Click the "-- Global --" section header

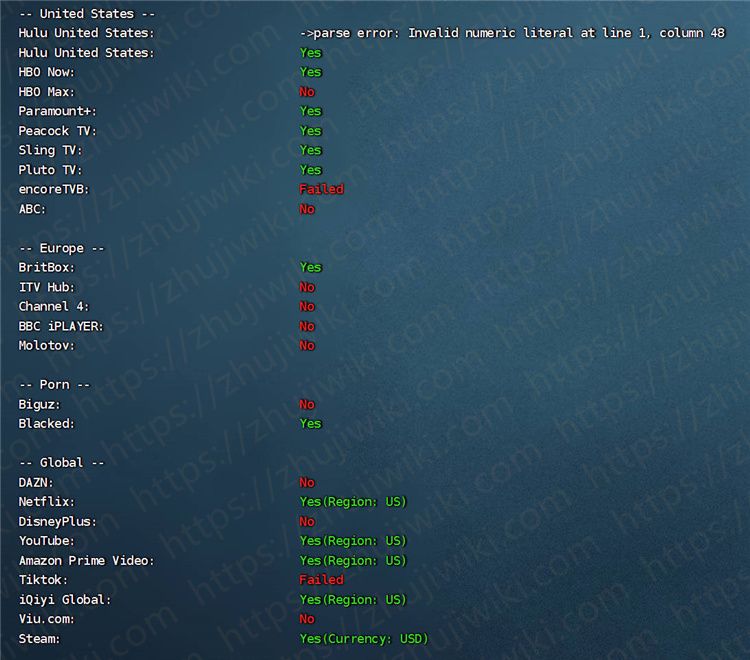tap(62, 462)
